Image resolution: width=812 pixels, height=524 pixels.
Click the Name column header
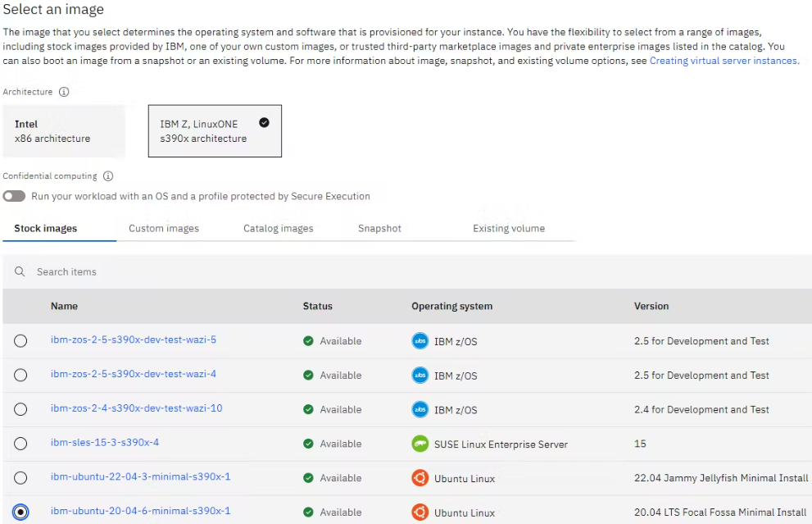[x=64, y=307]
